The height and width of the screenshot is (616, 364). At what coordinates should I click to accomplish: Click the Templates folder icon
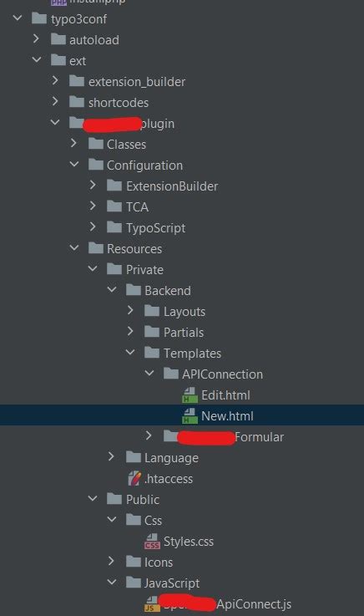(x=152, y=353)
